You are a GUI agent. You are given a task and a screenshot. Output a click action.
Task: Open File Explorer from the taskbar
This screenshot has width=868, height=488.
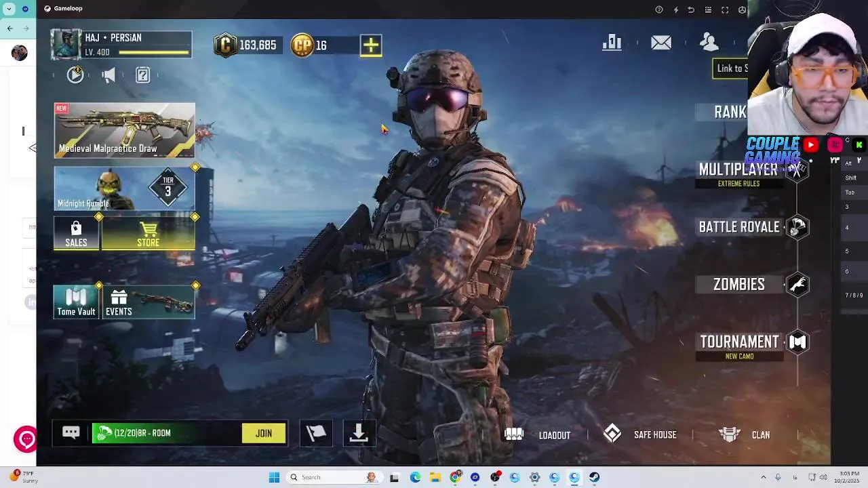point(435,477)
